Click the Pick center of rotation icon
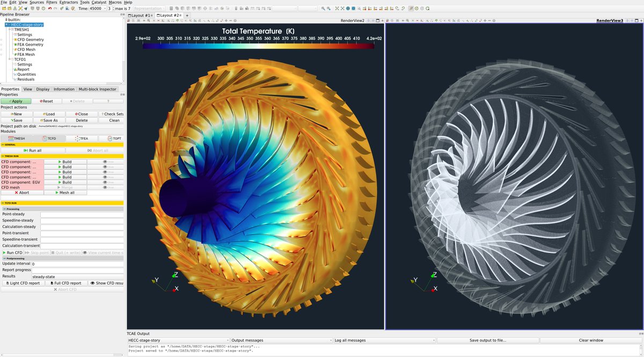This screenshot has width=644, height=357. point(427,9)
